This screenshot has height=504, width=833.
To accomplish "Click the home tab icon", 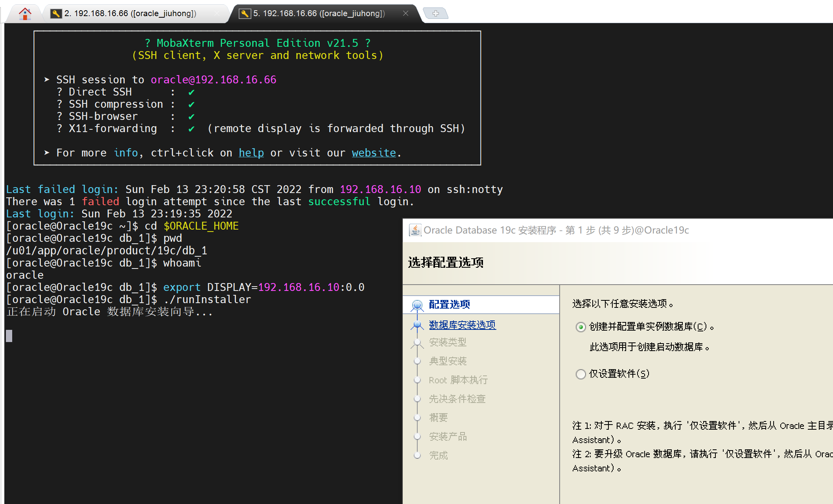I will [25, 14].
